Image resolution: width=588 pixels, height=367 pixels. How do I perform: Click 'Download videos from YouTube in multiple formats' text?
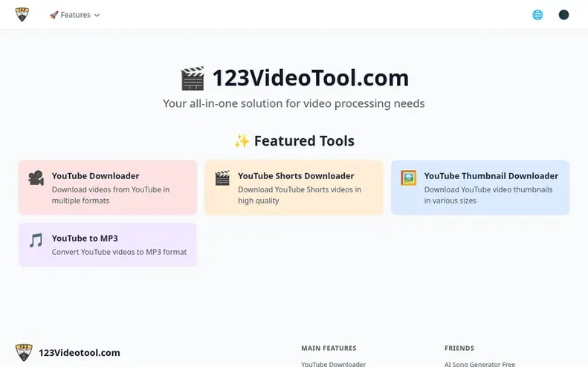(x=111, y=195)
